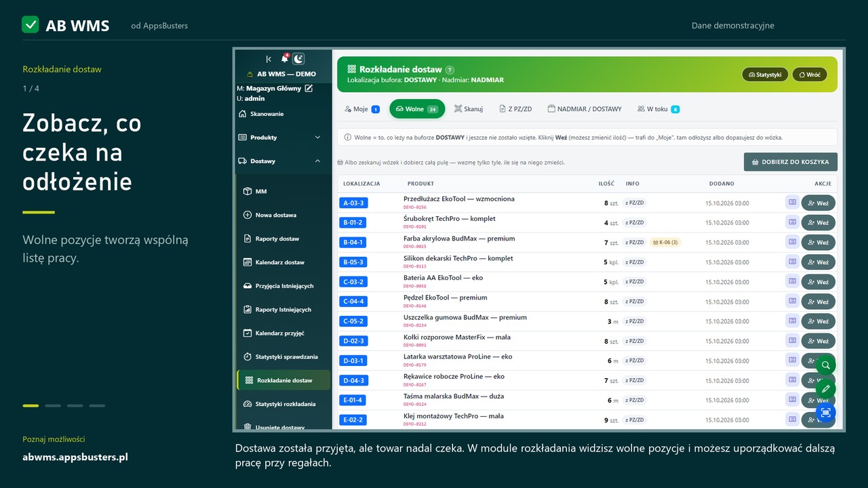Viewport: 868px width, 488px height.
Task: Open Statystyki rozkładania sidebar item
Action: 285,404
